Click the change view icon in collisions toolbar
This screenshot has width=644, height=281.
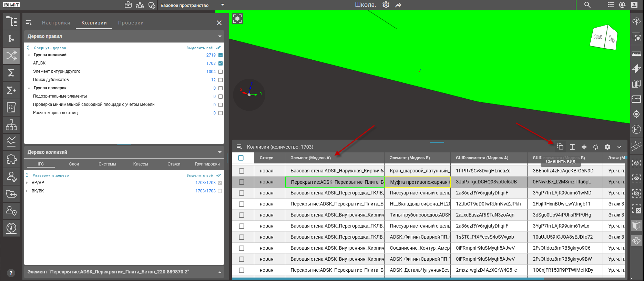point(560,147)
